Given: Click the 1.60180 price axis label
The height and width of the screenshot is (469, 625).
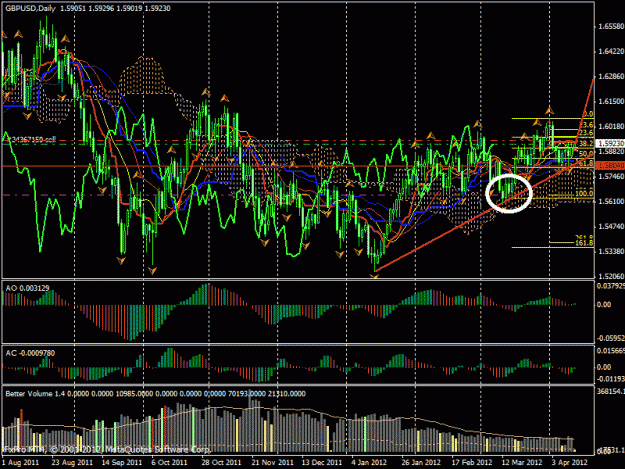Looking at the screenshot, I should 611,126.
